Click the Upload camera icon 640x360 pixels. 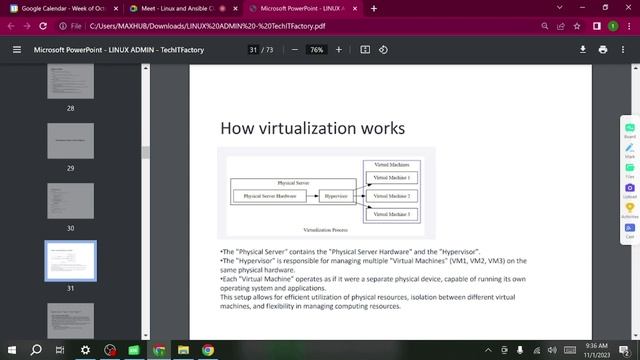pyautogui.click(x=630, y=190)
